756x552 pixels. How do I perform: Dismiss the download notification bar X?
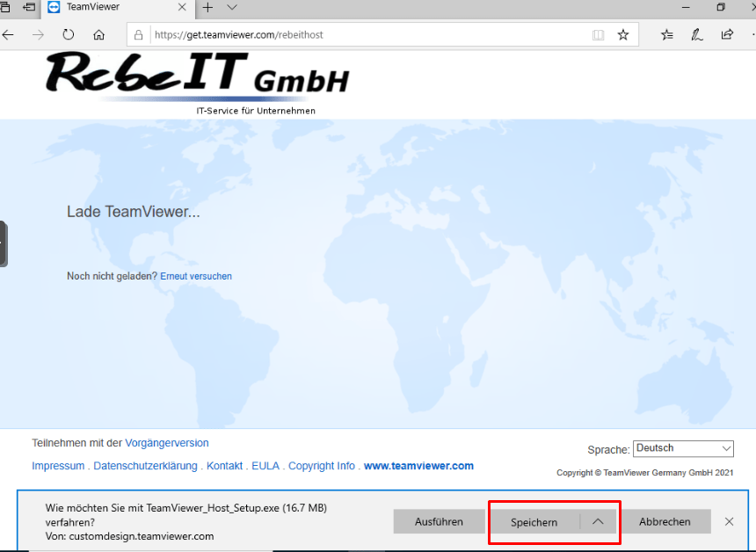point(729,521)
